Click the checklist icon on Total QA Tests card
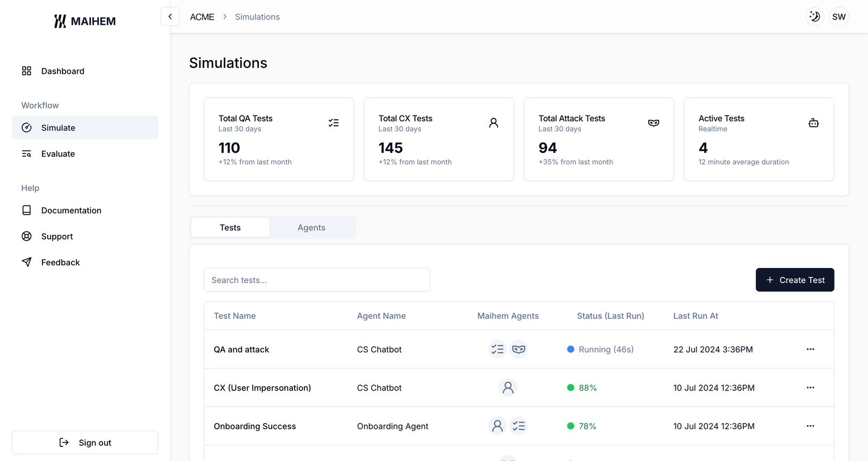This screenshot has height=461, width=868. [x=334, y=123]
